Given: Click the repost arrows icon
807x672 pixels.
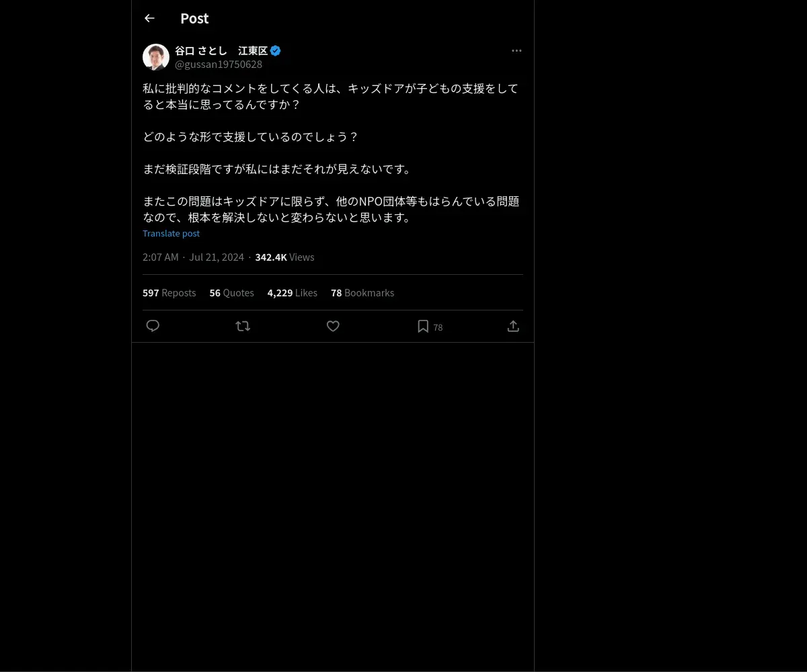Looking at the screenshot, I should 243,326.
